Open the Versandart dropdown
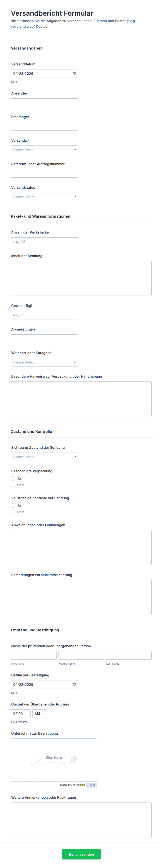This screenshot has height=868, width=161. pyautogui.click(x=44, y=150)
